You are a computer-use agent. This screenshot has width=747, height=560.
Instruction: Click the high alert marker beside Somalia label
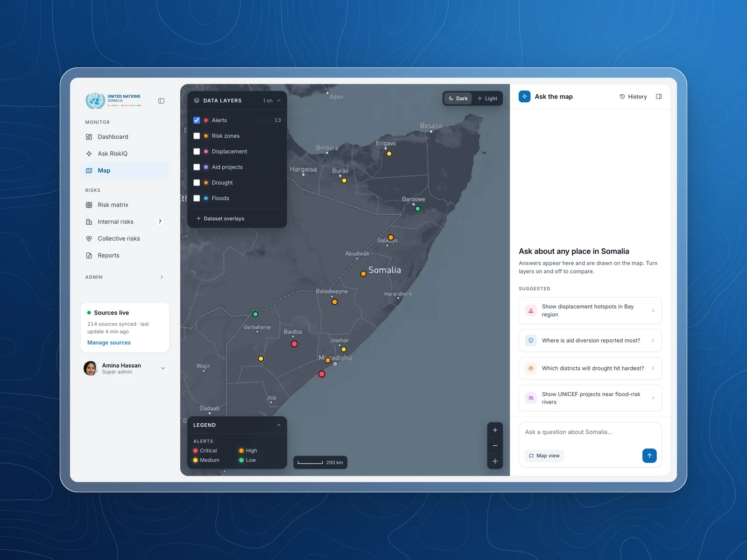[363, 274]
